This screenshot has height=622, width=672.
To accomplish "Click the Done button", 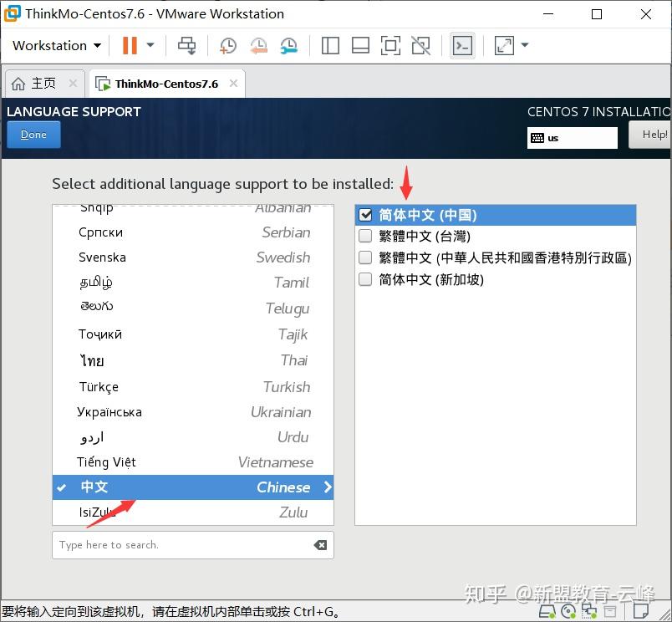I will point(33,134).
